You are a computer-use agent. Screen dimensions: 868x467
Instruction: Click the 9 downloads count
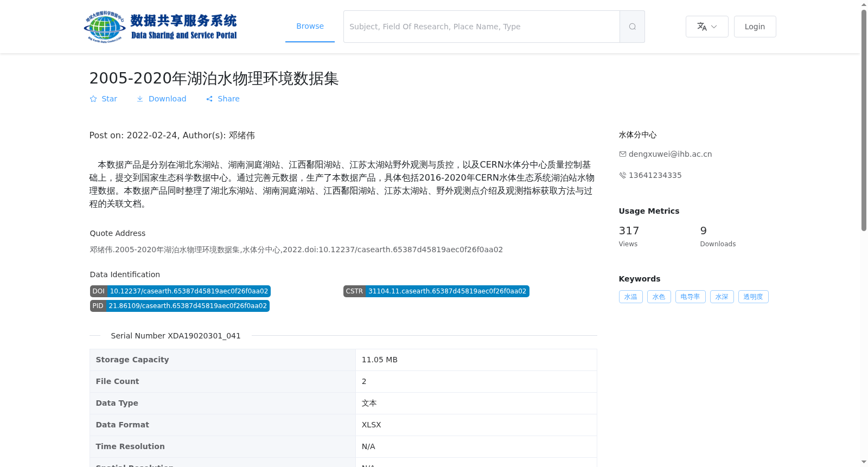pos(703,231)
